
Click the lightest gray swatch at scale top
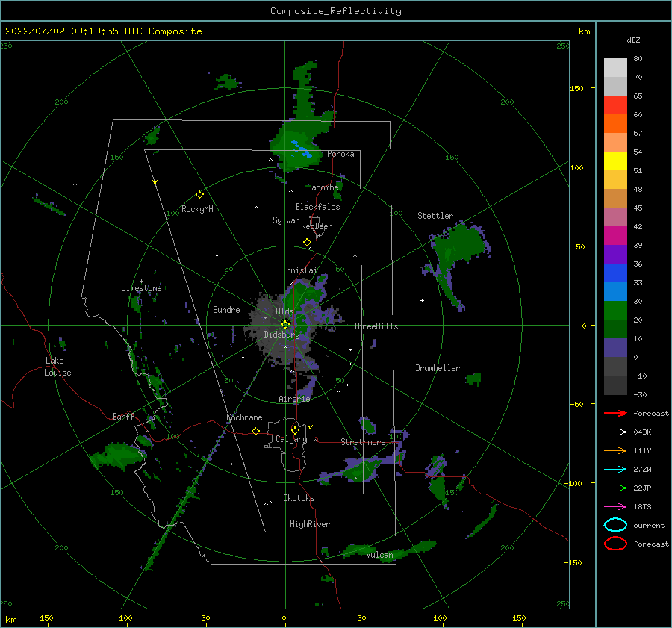(x=615, y=68)
